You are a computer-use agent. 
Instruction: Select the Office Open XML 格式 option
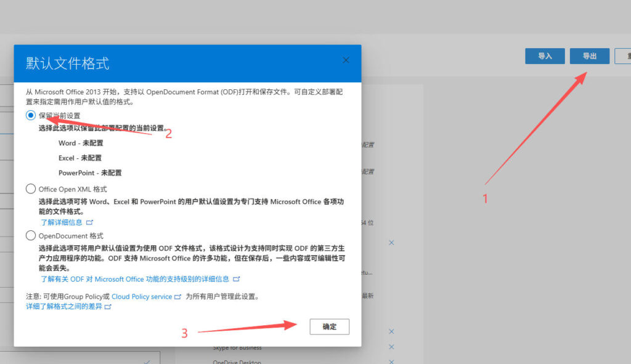[30, 189]
